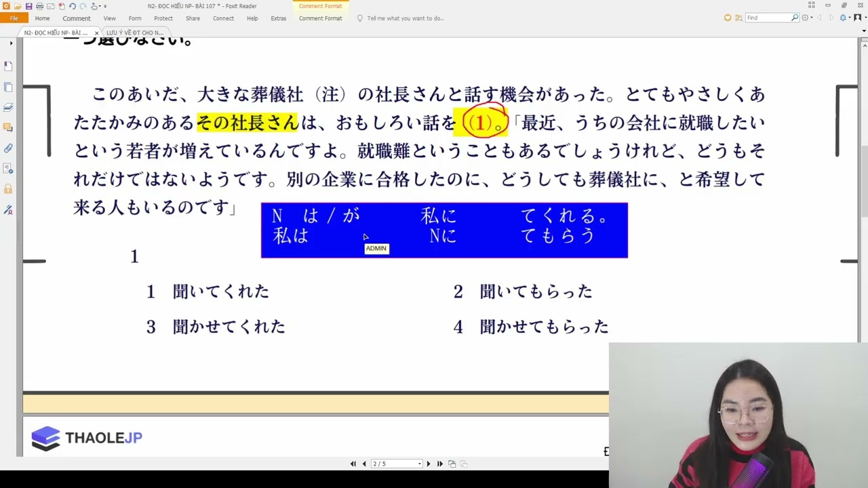Go to the last page button
This screenshot has height=488, width=868.
click(x=439, y=464)
